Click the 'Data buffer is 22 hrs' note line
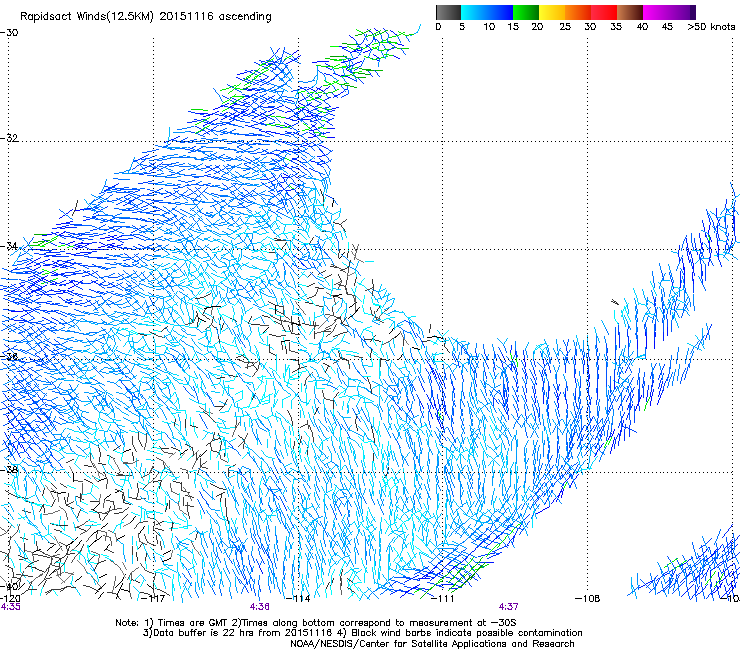740x650 pixels. click(362, 633)
